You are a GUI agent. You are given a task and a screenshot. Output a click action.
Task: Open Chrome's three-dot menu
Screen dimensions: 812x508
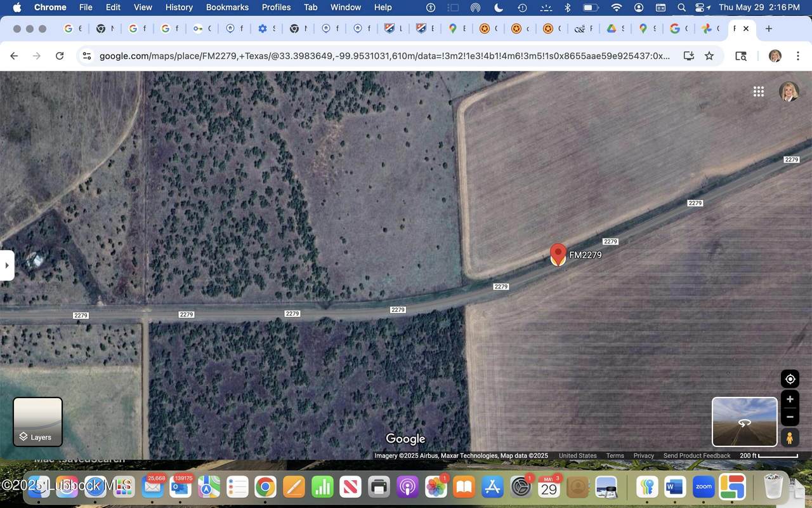797,56
